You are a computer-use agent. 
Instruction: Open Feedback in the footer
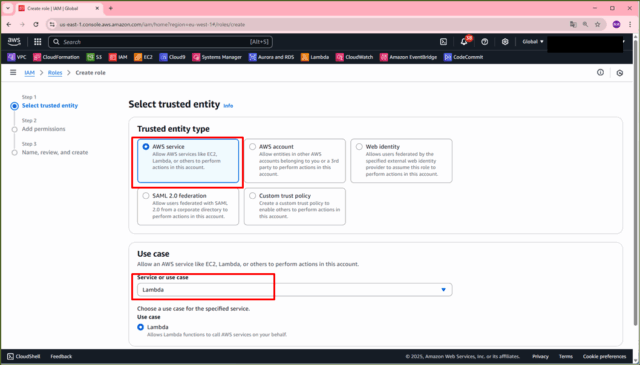click(x=61, y=356)
